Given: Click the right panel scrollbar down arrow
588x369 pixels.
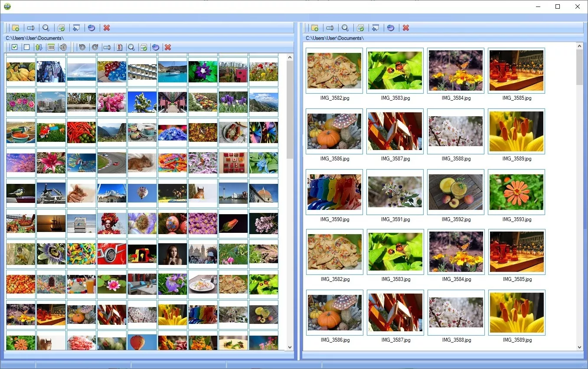Looking at the screenshot, I should point(580,347).
